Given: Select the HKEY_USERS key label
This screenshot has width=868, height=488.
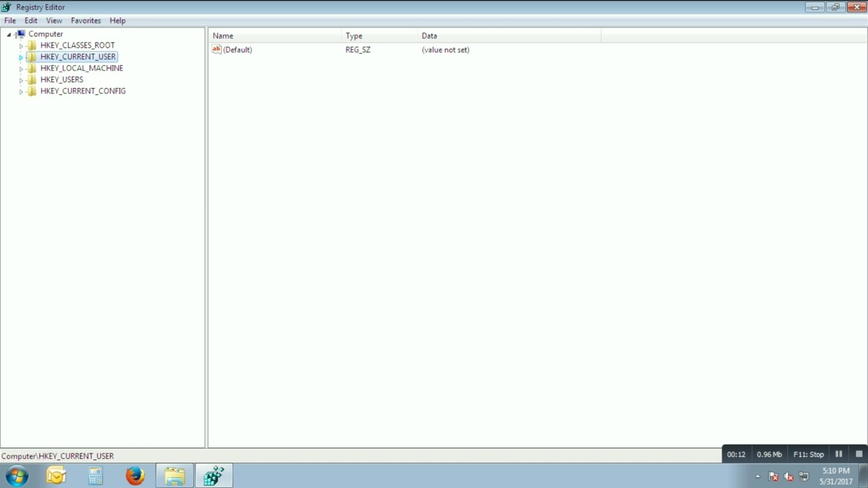Looking at the screenshot, I should 62,80.
